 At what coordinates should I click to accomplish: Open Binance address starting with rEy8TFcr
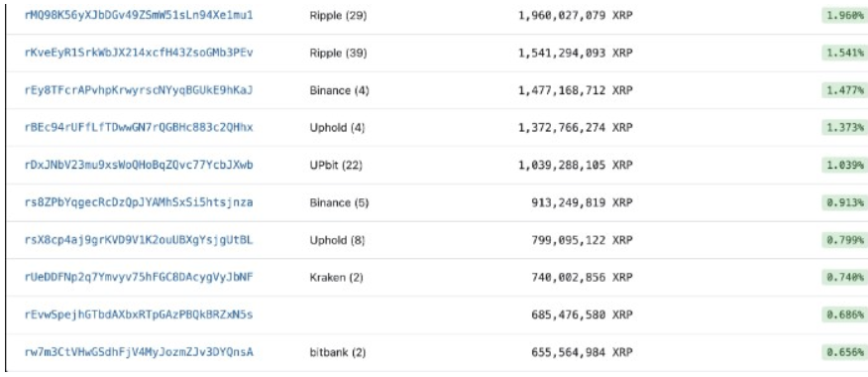coord(139,90)
